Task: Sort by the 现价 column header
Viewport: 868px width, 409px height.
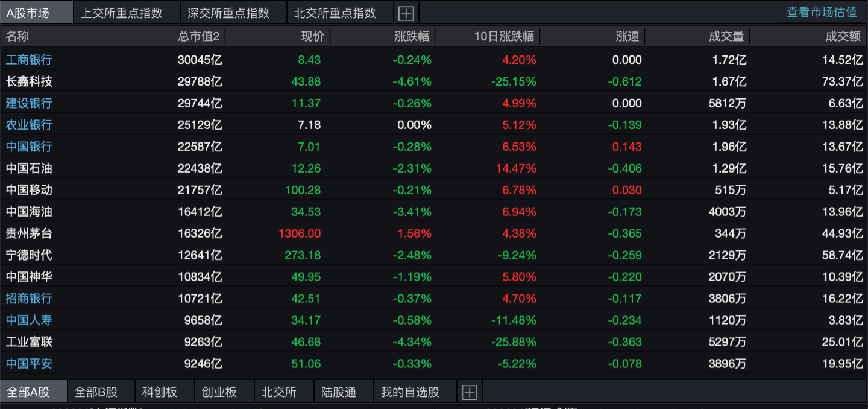Action: [x=313, y=36]
